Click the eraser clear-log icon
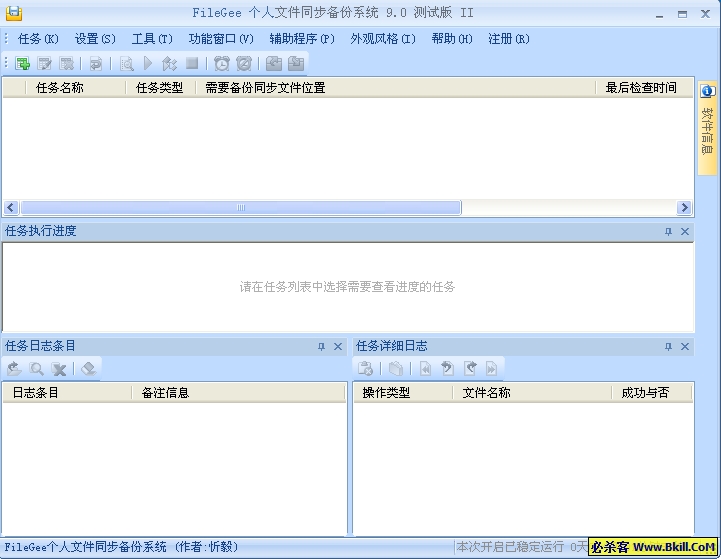Screen dimensions: 721x559 click(x=88, y=369)
